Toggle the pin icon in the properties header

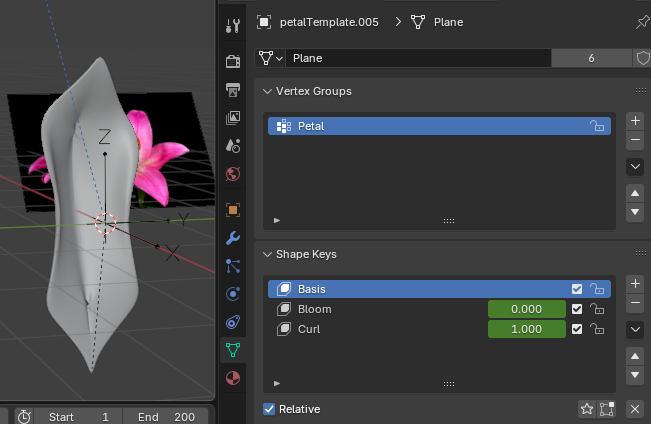tap(643, 22)
